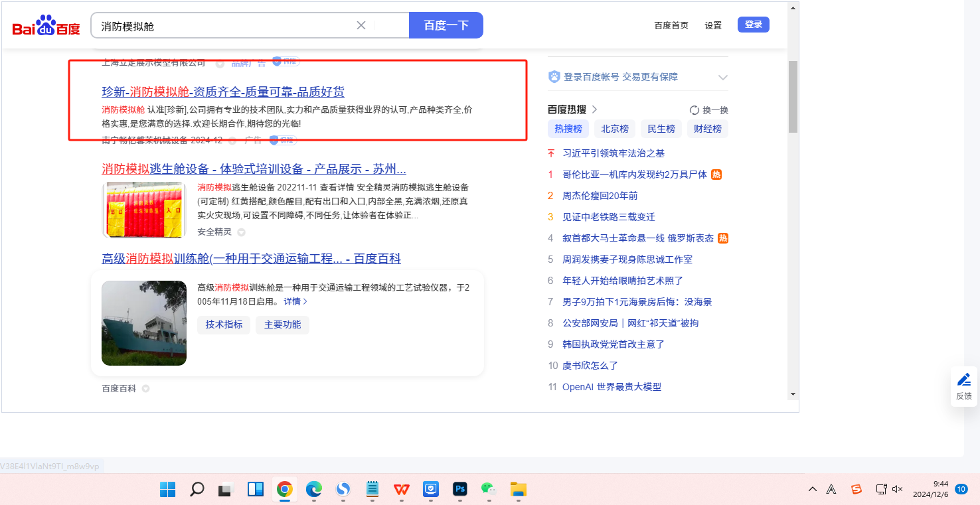
Task: Click the Sogou input method tray icon
Action: pyautogui.click(x=857, y=489)
